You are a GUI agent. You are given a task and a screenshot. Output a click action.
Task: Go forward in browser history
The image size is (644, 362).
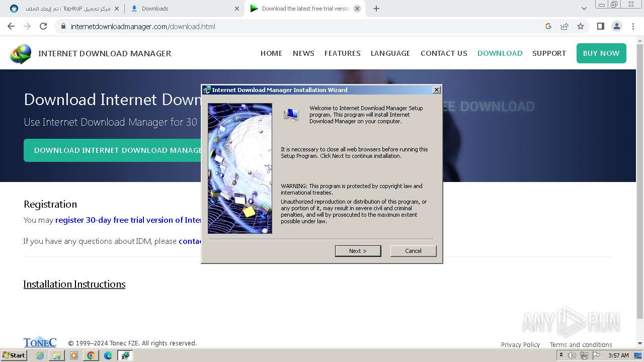point(27,26)
